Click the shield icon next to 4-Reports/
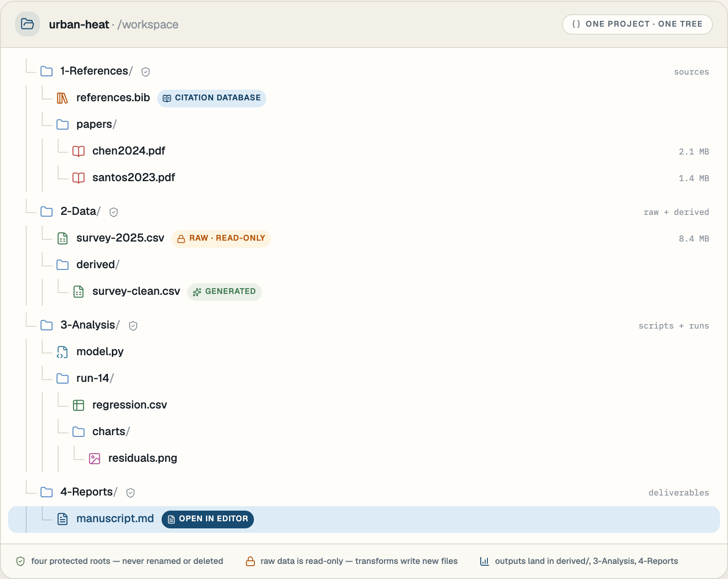This screenshot has width=728, height=579. [x=131, y=492]
